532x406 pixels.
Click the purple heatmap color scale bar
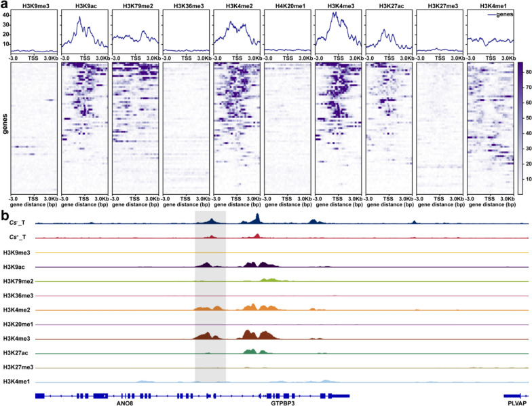pos(520,128)
